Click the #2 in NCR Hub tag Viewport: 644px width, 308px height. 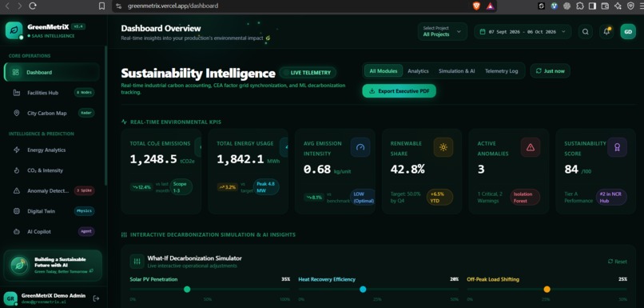611,198
